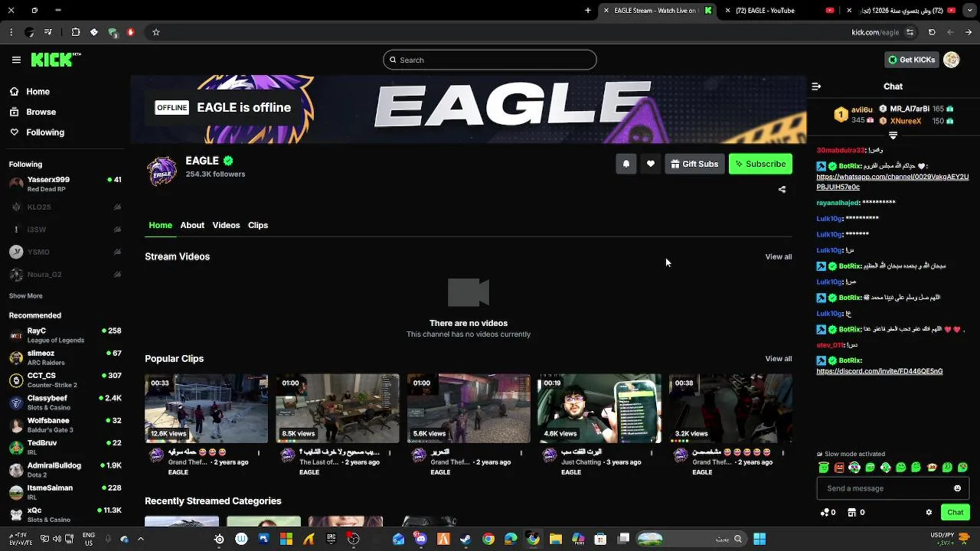The image size is (980, 551).
Task: Open options menu for 4.6K views clip
Action: 652,453
